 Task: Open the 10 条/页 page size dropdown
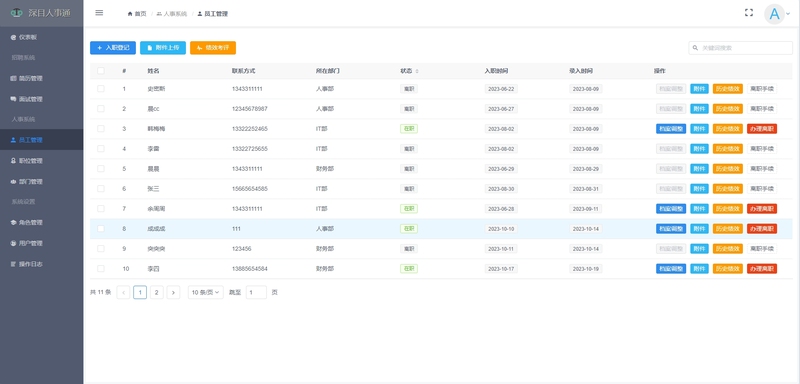click(x=206, y=292)
